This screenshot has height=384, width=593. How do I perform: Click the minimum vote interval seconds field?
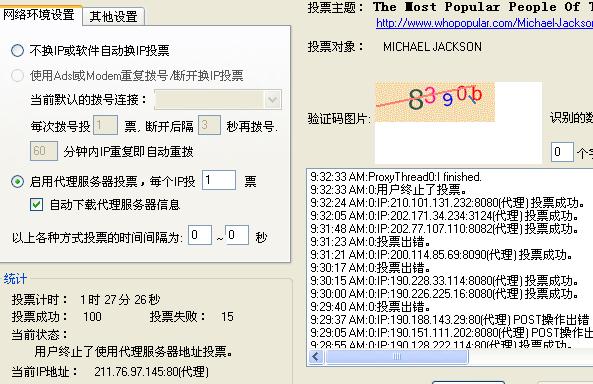pos(200,235)
